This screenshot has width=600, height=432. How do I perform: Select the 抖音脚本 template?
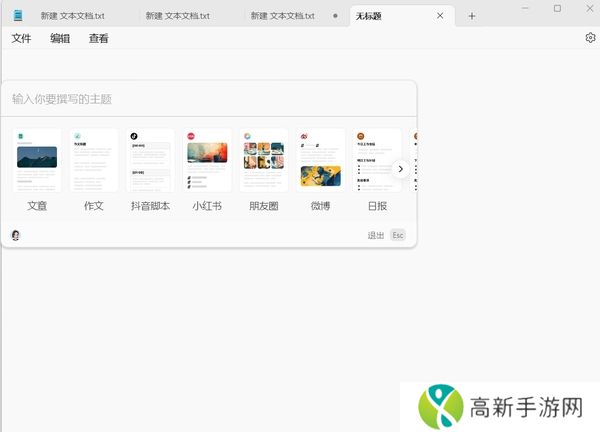point(151,161)
